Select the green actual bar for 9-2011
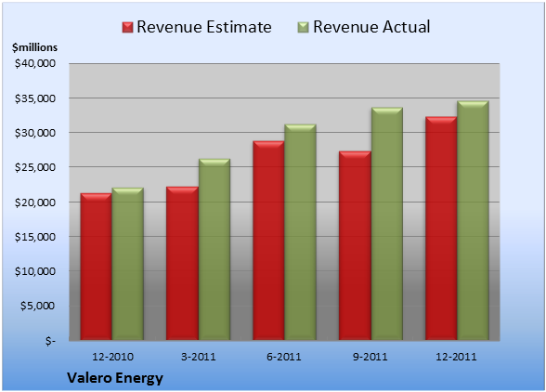This screenshot has width=546, height=392. click(x=387, y=224)
